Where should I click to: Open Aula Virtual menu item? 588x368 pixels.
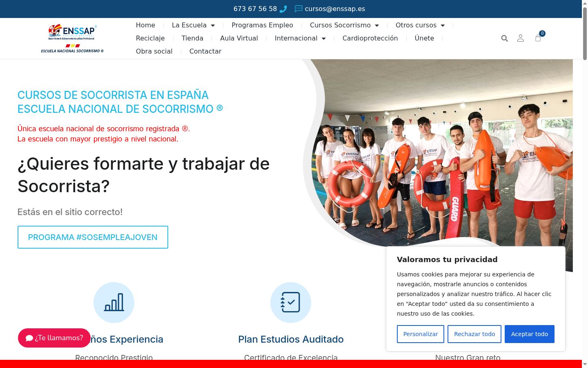239,38
